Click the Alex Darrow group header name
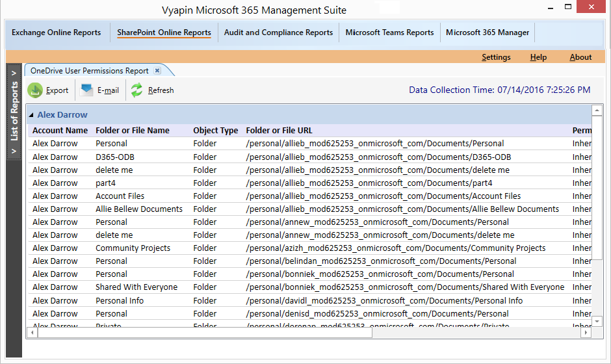The width and height of the screenshot is (611, 364). coord(62,115)
